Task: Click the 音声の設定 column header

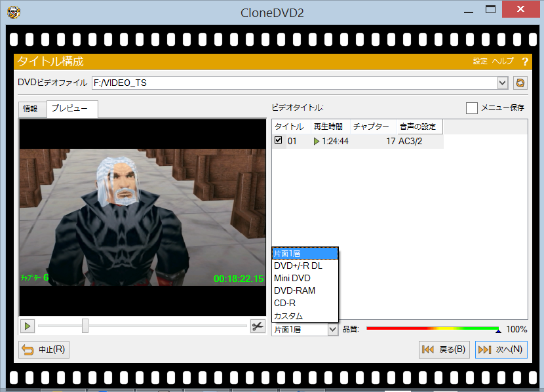Action: 419,127
